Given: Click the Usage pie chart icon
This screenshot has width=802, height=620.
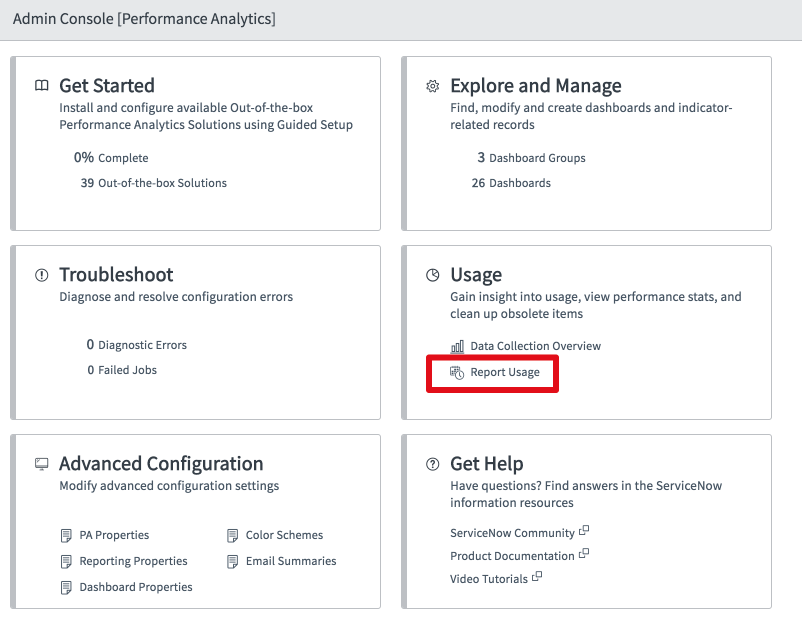Looking at the screenshot, I should [x=432, y=275].
